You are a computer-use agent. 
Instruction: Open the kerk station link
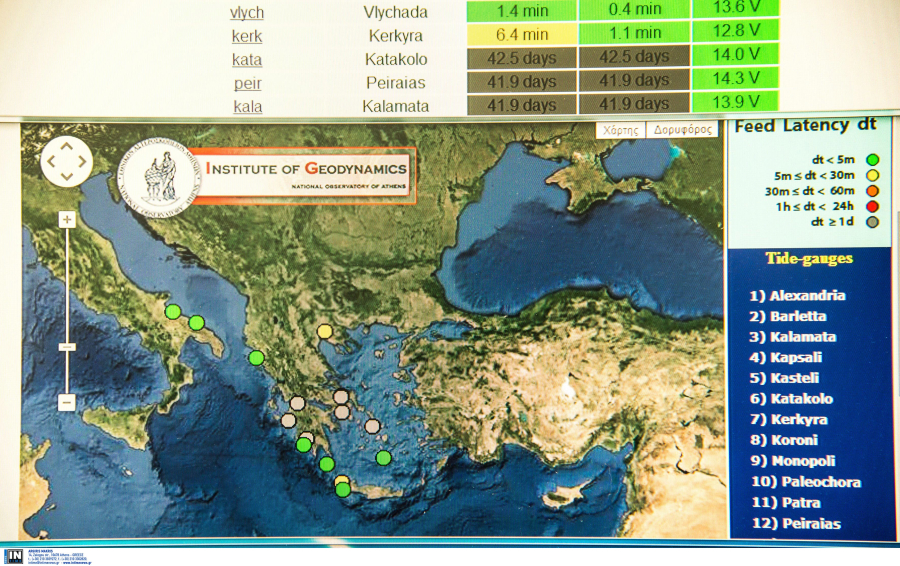(x=247, y=36)
